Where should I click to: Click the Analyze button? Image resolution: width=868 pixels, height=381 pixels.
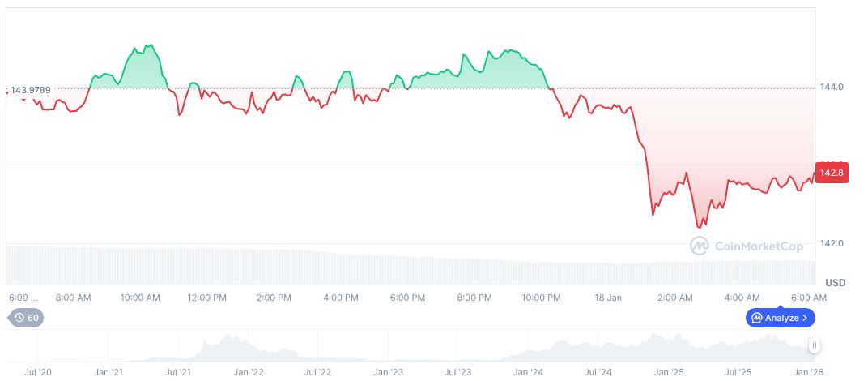(x=780, y=318)
